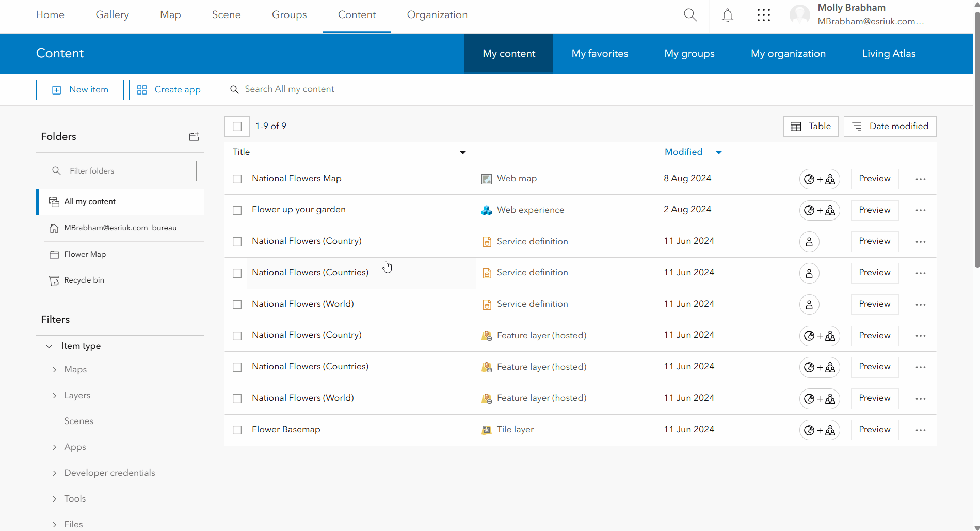This screenshot has width=980, height=531.
Task: Click the New item button
Action: pyautogui.click(x=80, y=90)
